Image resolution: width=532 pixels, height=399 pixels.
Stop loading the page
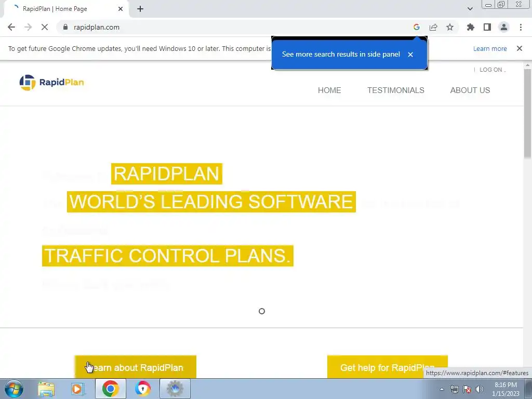click(45, 27)
